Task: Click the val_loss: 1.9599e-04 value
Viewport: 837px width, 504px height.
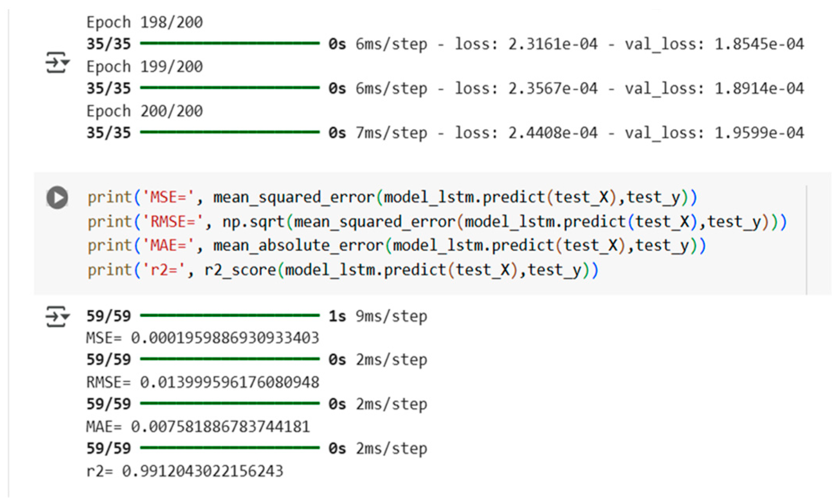Action: (758, 133)
